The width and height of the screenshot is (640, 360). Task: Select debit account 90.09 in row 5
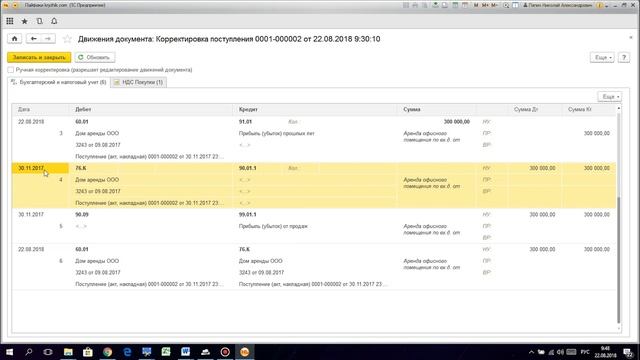click(x=82, y=214)
